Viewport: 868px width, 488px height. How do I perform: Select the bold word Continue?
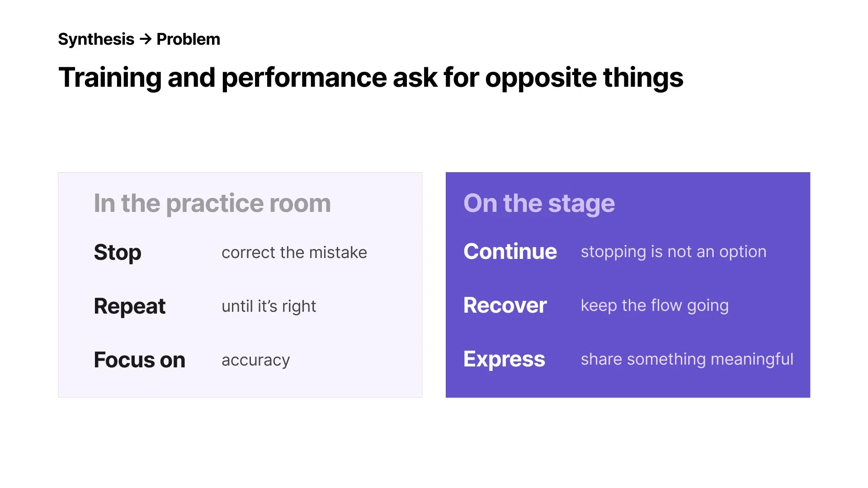click(510, 251)
